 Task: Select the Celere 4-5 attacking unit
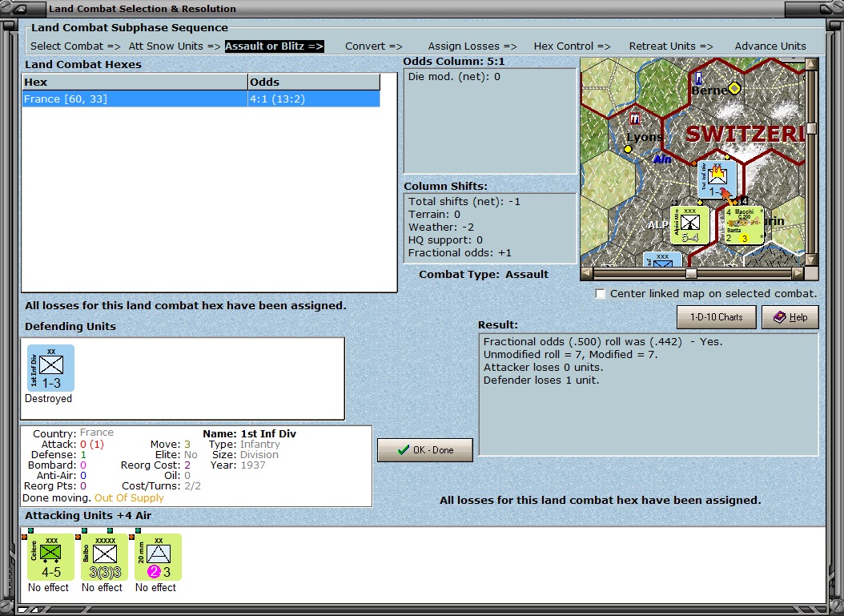50,558
